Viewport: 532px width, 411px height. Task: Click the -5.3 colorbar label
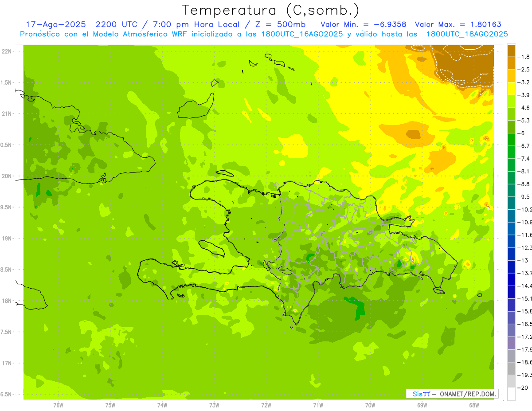pos(524,120)
